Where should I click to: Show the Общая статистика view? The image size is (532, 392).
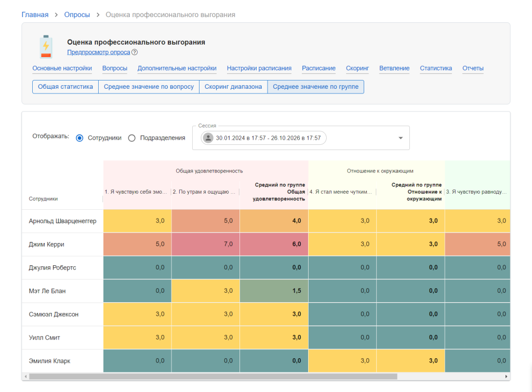[x=65, y=87]
